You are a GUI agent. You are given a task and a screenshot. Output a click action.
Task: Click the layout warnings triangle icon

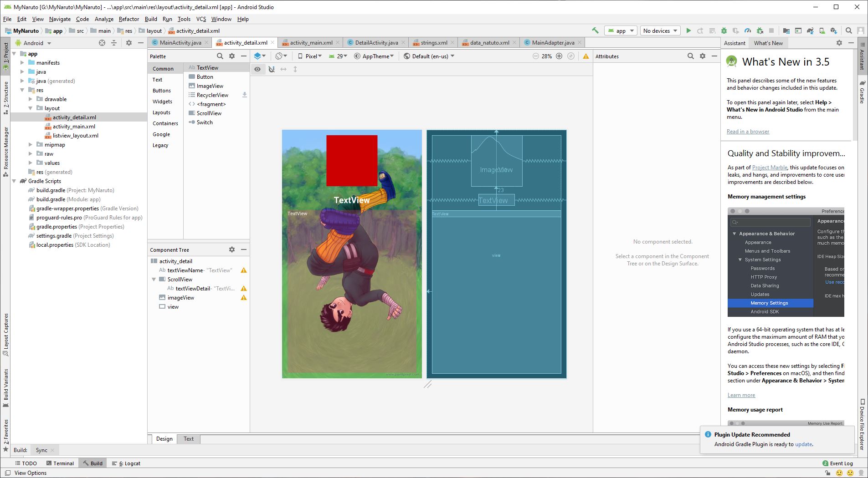586,56
